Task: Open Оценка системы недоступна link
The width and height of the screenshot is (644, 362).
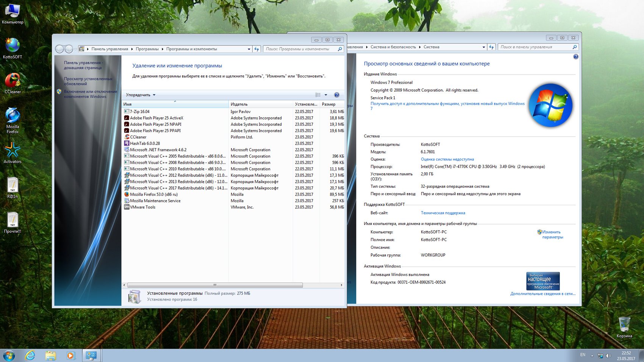Action: 447,159
